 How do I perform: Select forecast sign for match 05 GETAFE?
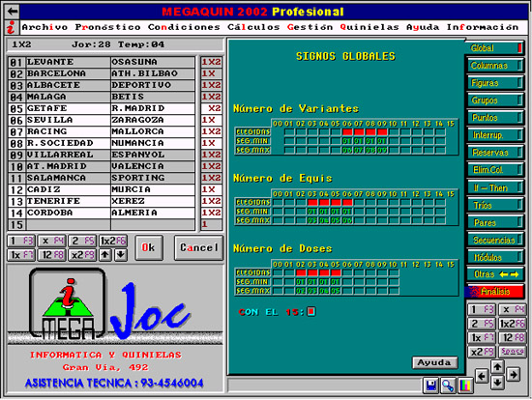coord(211,108)
